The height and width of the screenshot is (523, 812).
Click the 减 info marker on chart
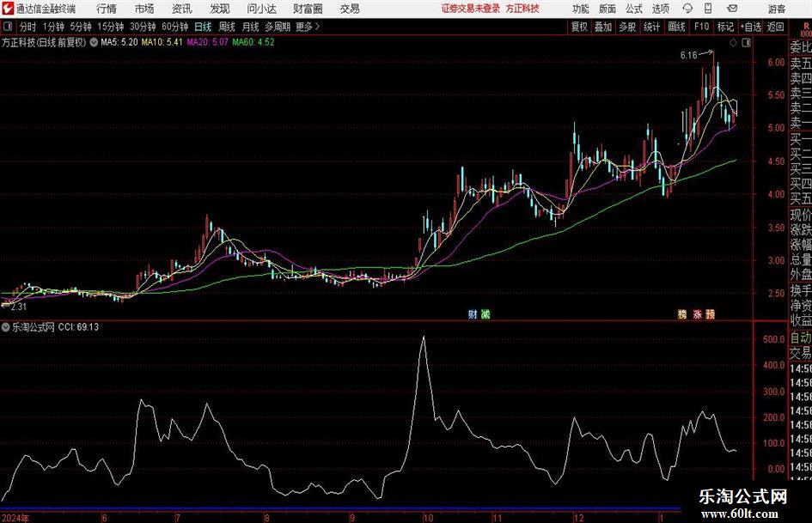(485, 314)
